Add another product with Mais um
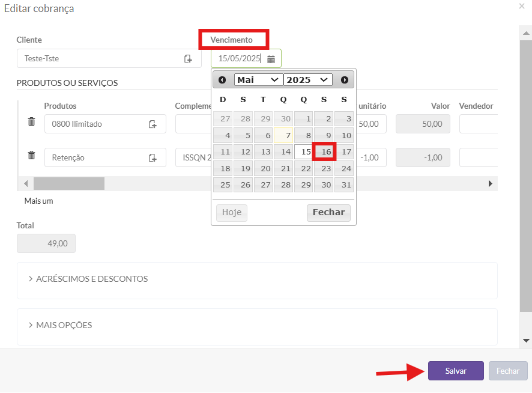The width and height of the screenshot is (532, 393). click(38, 201)
